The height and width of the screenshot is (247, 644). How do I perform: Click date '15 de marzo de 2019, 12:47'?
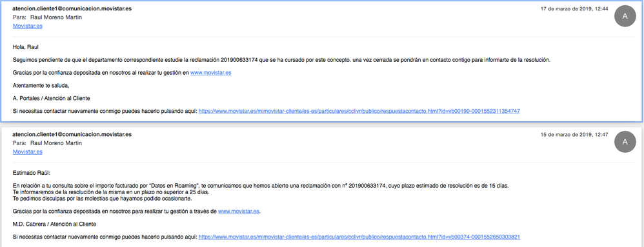[x=574, y=134]
